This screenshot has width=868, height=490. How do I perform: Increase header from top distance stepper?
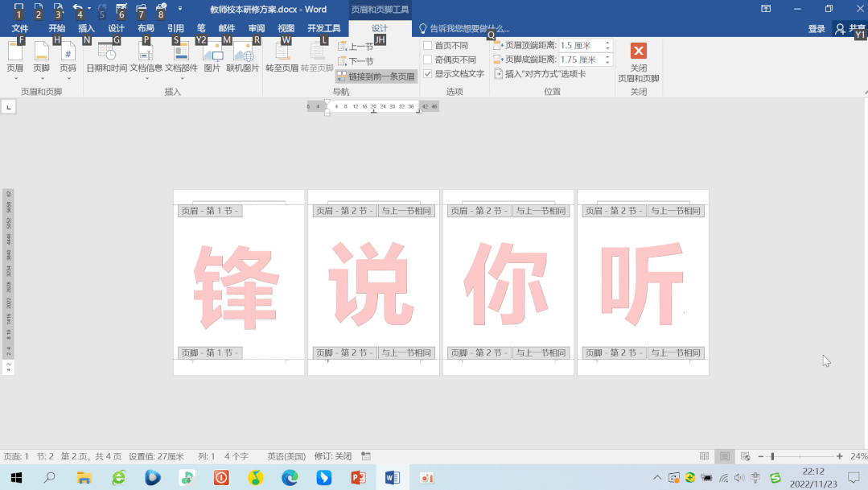click(609, 43)
